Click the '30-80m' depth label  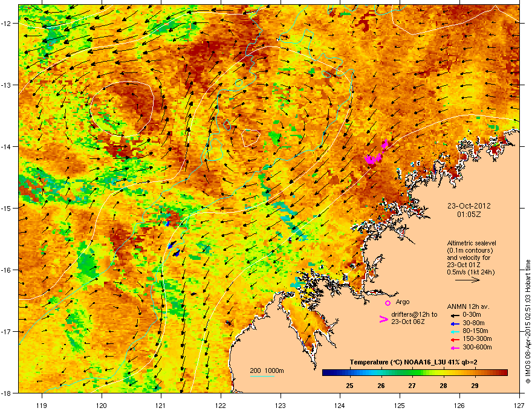tap(473, 323)
